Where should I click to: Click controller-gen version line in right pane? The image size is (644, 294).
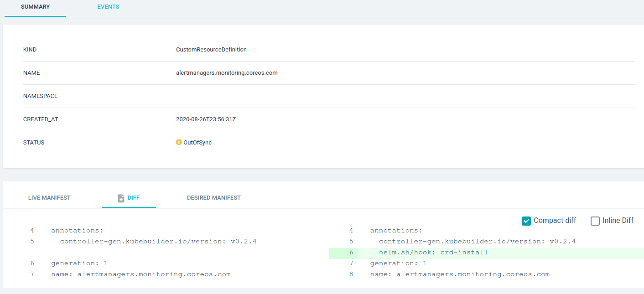click(x=477, y=242)
